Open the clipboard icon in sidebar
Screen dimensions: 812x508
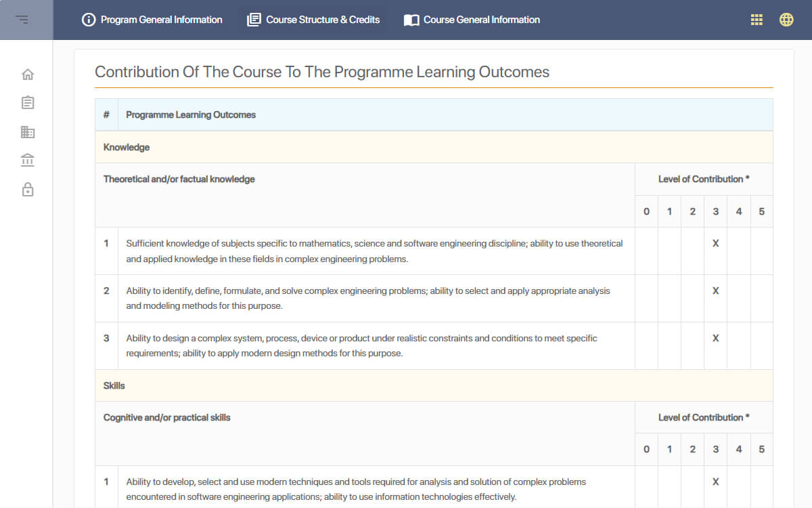point(28,103)
